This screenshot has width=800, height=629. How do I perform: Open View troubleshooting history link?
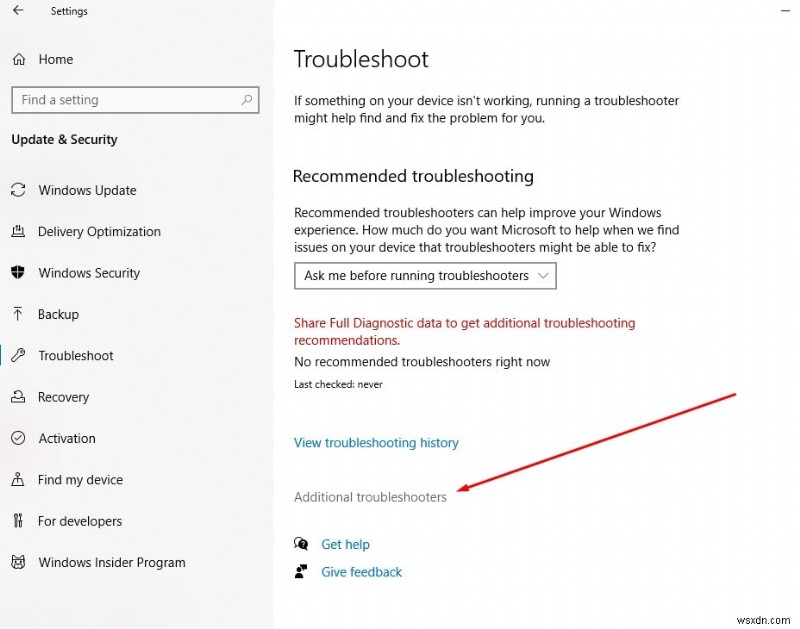pyautogui.click(x=376, y=443)
